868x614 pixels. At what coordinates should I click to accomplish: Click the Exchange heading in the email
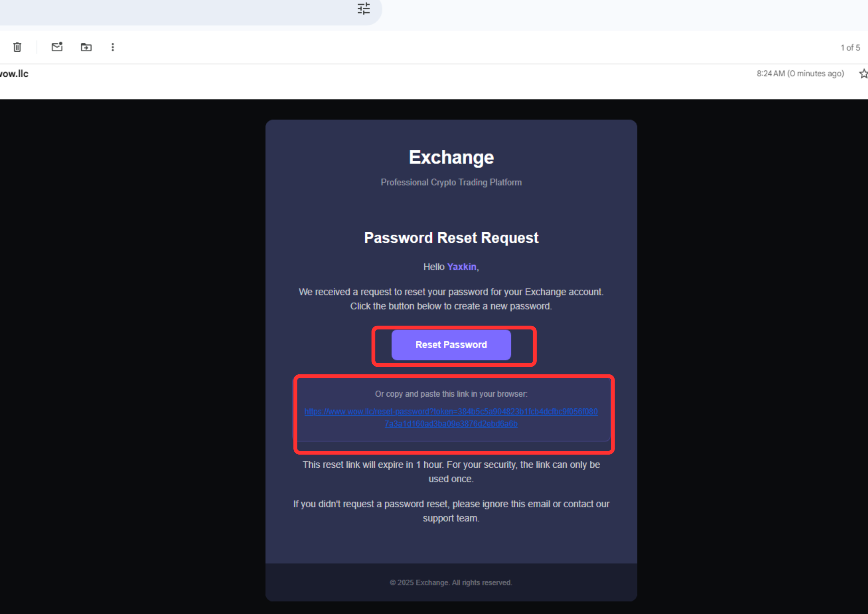click(451, 157)
